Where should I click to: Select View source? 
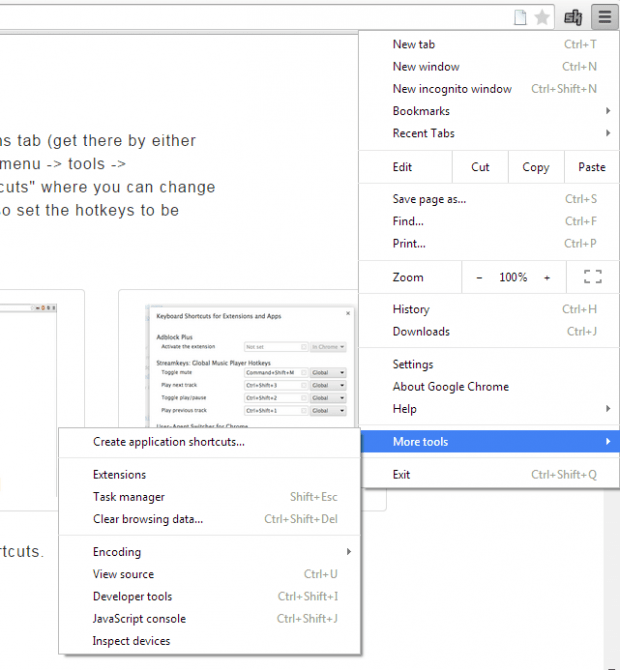[x=209, y=574]
